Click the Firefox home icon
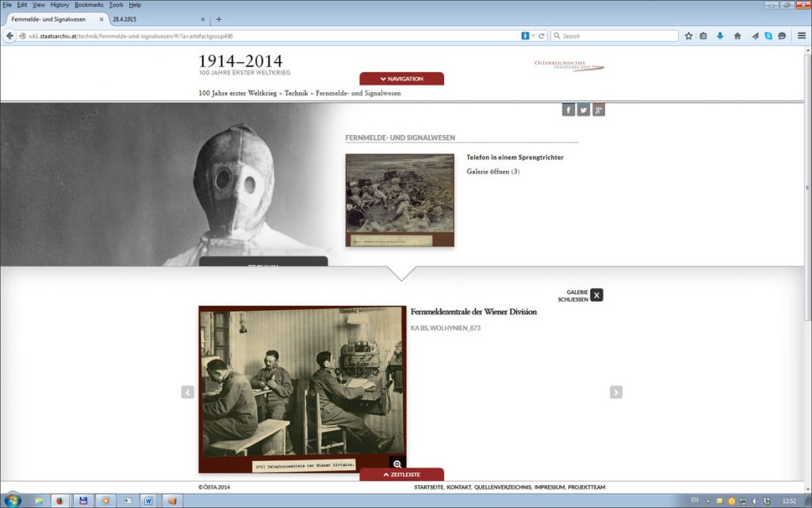The height and width of the screenshot is (508, 812). pyautogui.click(x=737, y=36)
